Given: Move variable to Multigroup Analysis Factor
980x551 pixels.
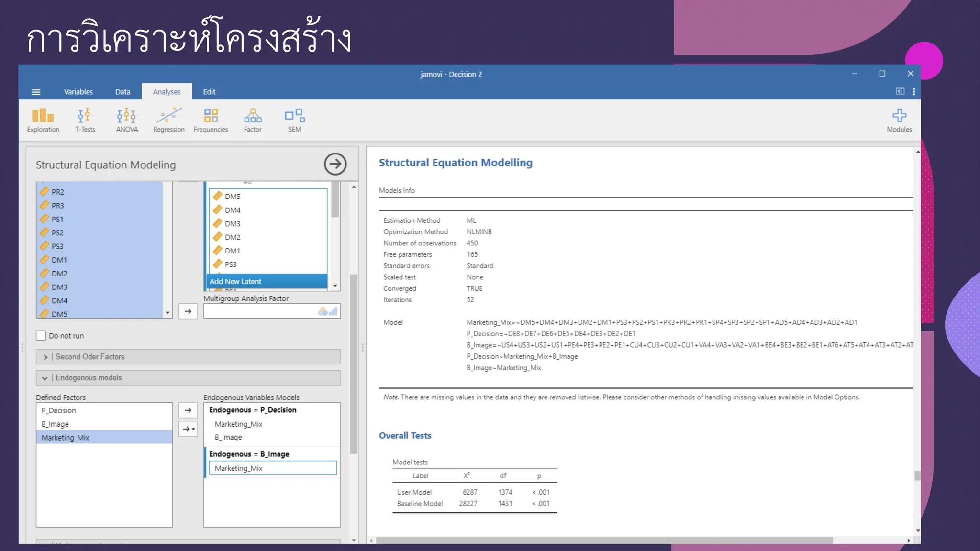Looking at the screenshot, I should click(188, 311).
